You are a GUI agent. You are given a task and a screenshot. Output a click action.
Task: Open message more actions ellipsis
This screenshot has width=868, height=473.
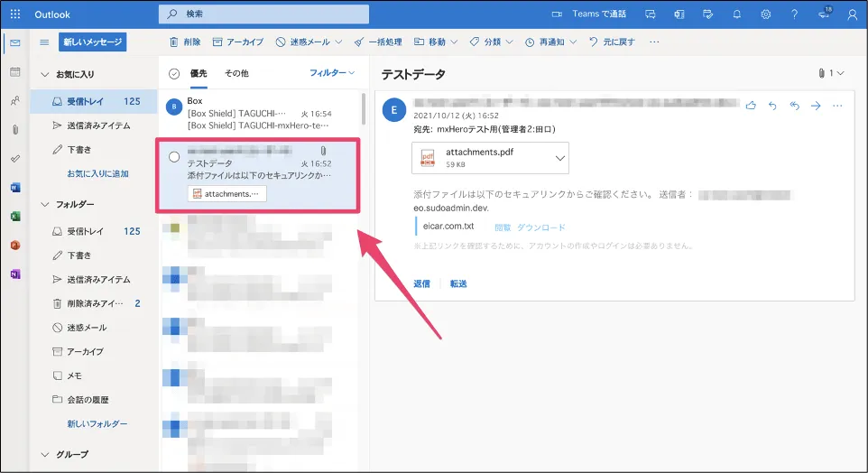point(837,106)
